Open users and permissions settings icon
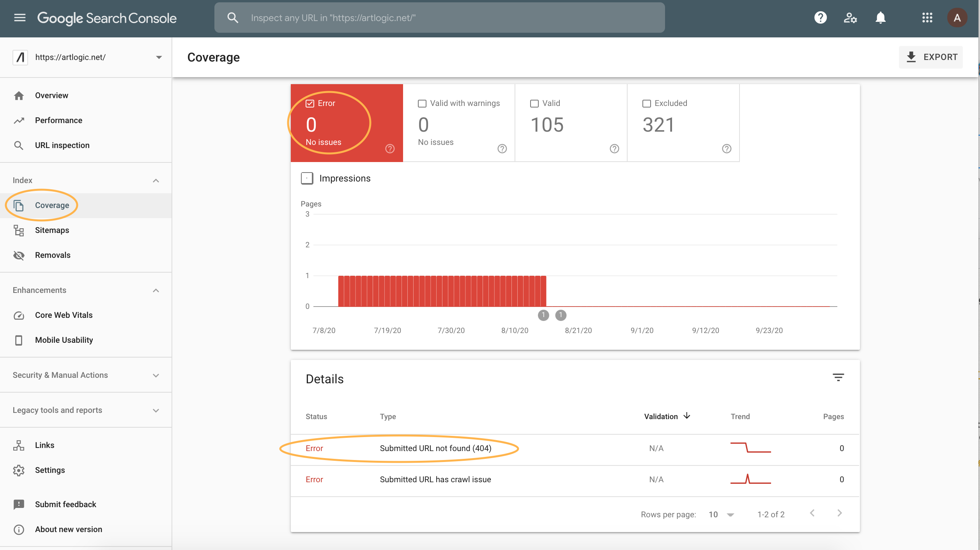 click(850, 18)
